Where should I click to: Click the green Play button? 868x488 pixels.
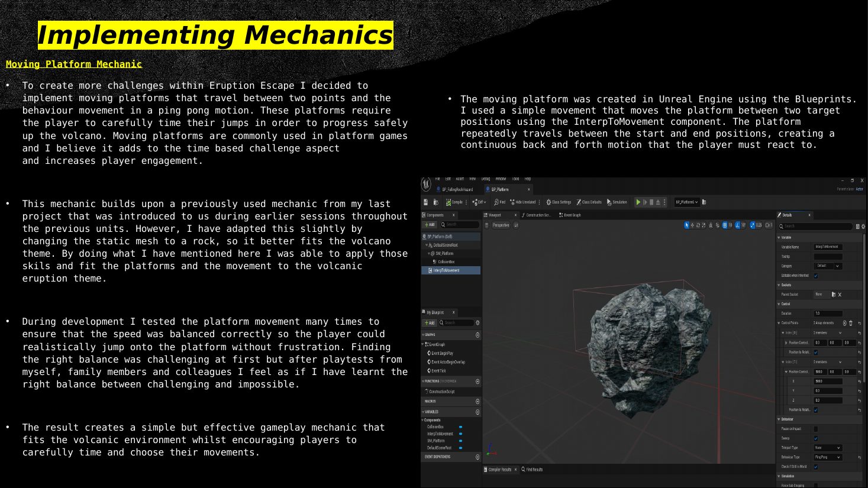638,202
